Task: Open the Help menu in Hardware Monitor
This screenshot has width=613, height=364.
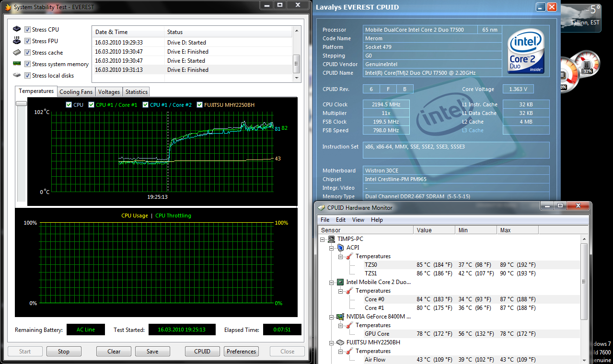Action: click(377, 220)
